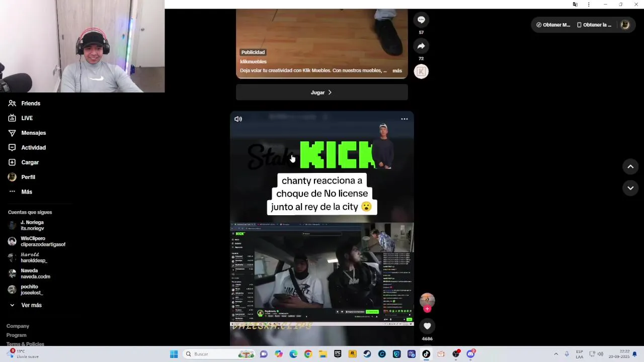Open the purple video call app in taskbar
Image resolution: width=644 pixels, height=362 pixels.
264,354
